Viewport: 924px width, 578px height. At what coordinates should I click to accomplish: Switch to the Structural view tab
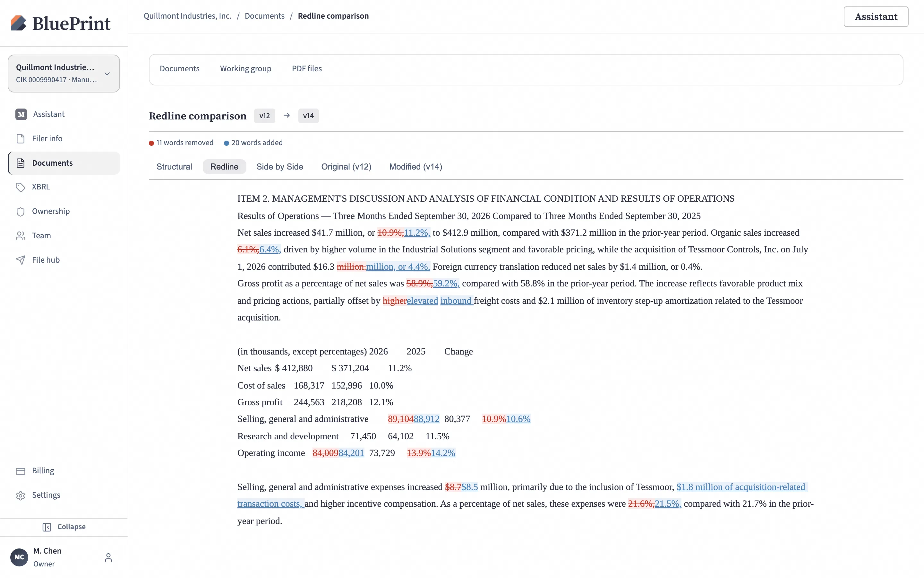pyautogui.click(x=174, y=167)
